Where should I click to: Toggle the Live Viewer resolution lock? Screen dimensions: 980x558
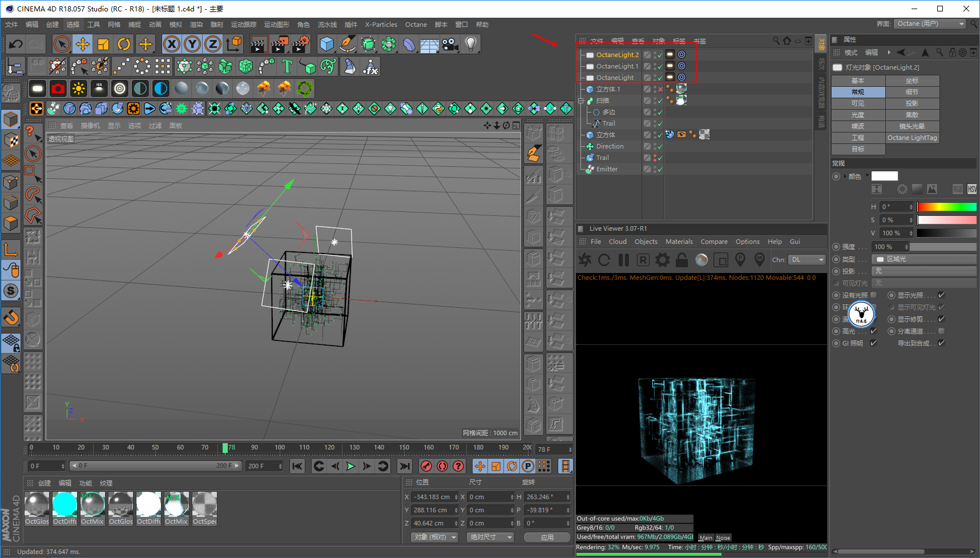click(682, 260)
